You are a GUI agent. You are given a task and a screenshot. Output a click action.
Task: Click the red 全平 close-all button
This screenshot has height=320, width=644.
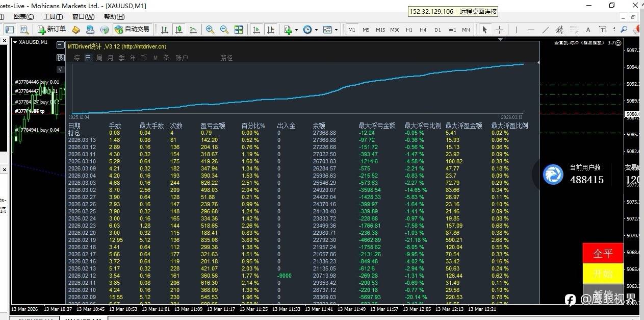point(603,254)
